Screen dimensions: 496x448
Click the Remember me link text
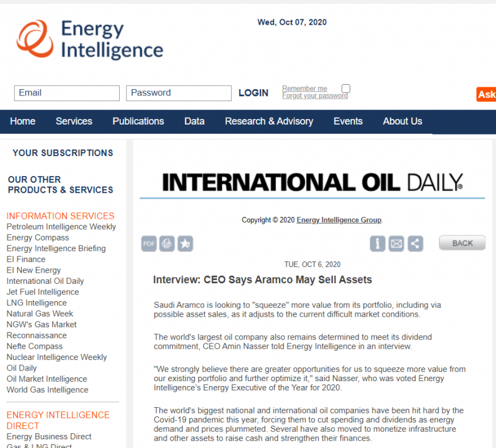click(x=304, y=89)
